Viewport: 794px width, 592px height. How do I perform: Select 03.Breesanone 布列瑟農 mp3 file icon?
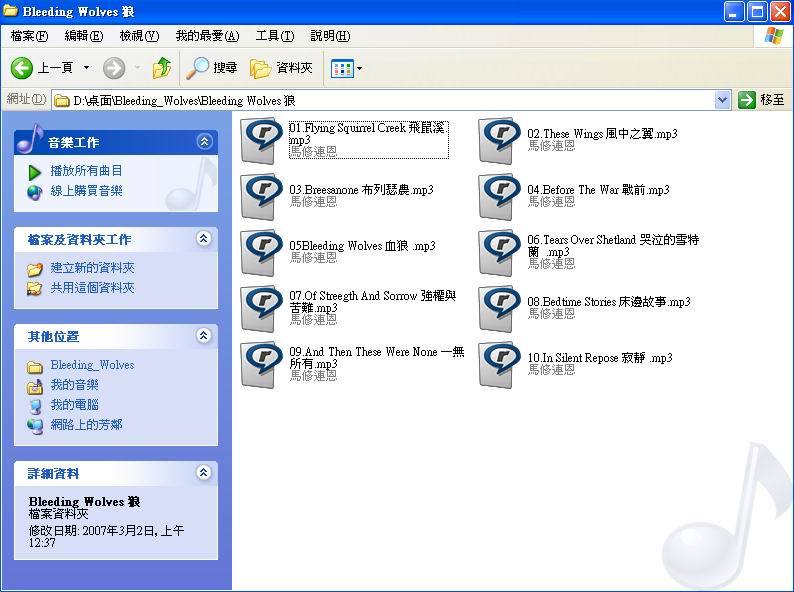click(x=261, y=196)
